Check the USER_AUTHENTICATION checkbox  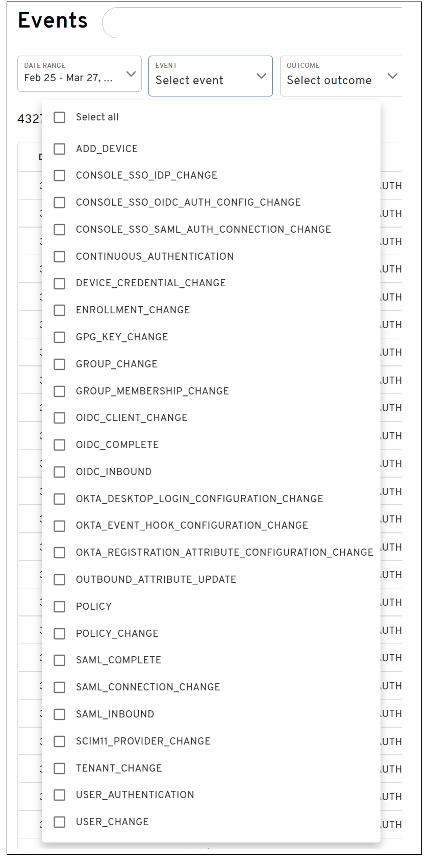click(x=59, y=795)
